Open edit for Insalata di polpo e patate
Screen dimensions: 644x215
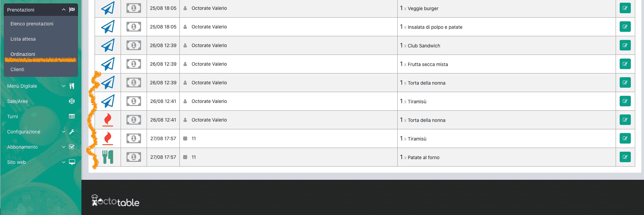[625, 27]
